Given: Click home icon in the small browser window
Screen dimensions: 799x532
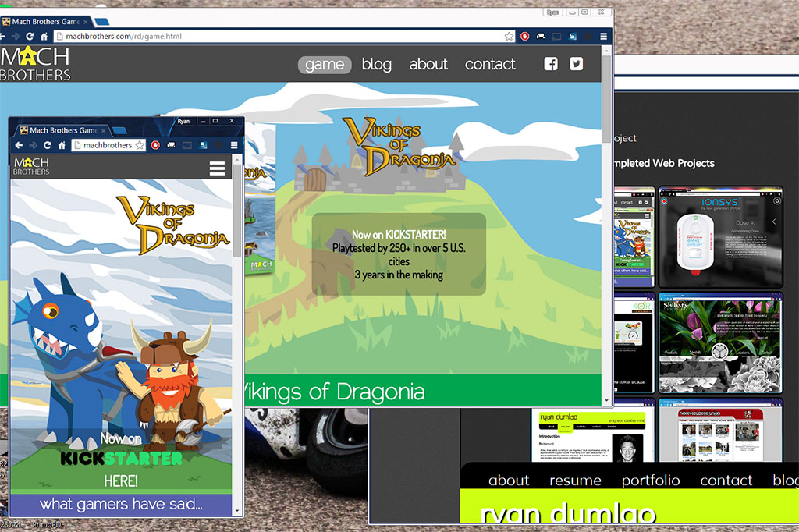Looking at the screenshot, I should pyautogui.click(x=62, y=145).
